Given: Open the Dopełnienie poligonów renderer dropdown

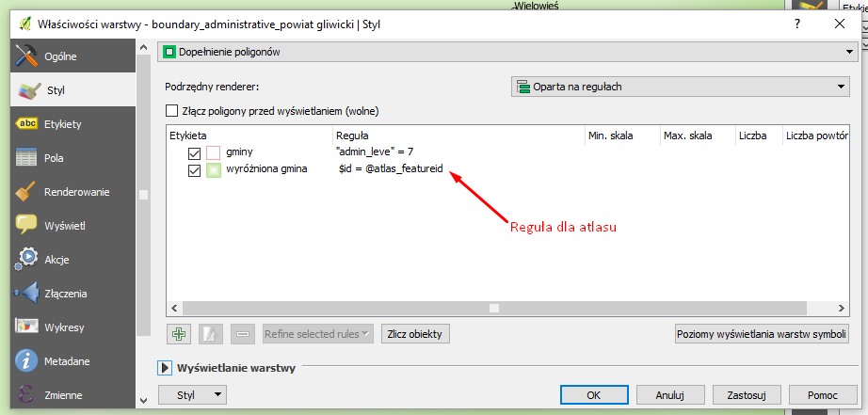Looking at the screenshot, I should 506,52.
